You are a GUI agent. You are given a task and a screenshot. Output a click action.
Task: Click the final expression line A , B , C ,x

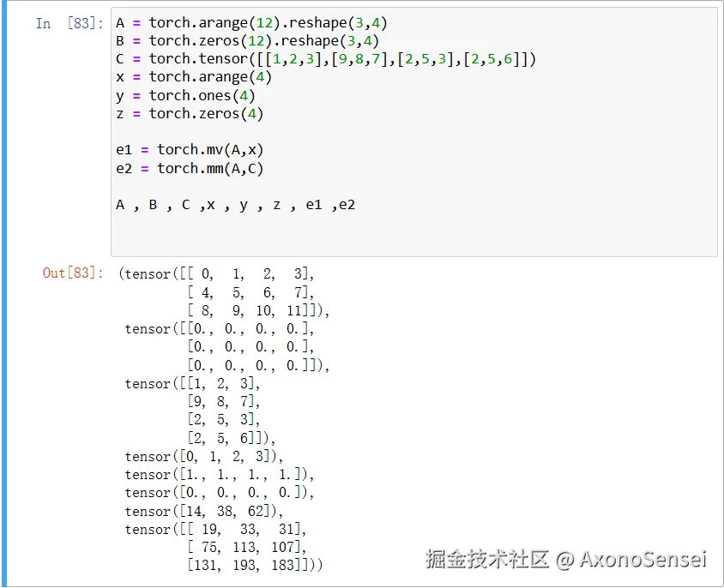[236, 205]
